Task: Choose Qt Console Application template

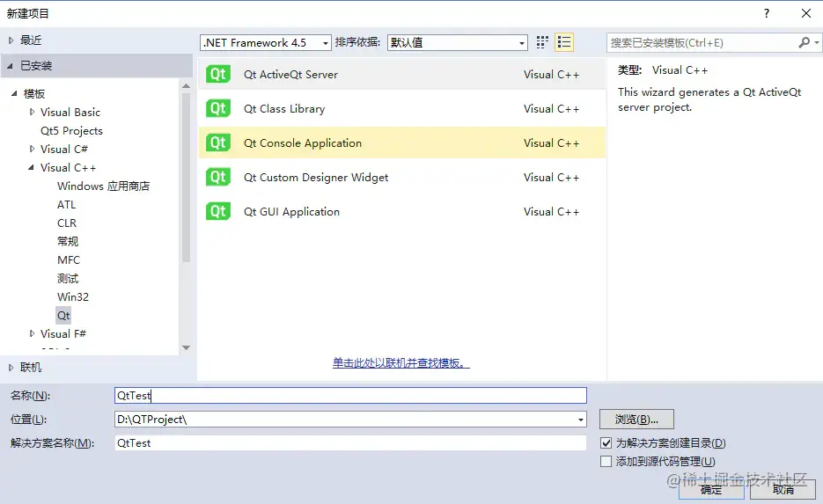Action: 402,142
